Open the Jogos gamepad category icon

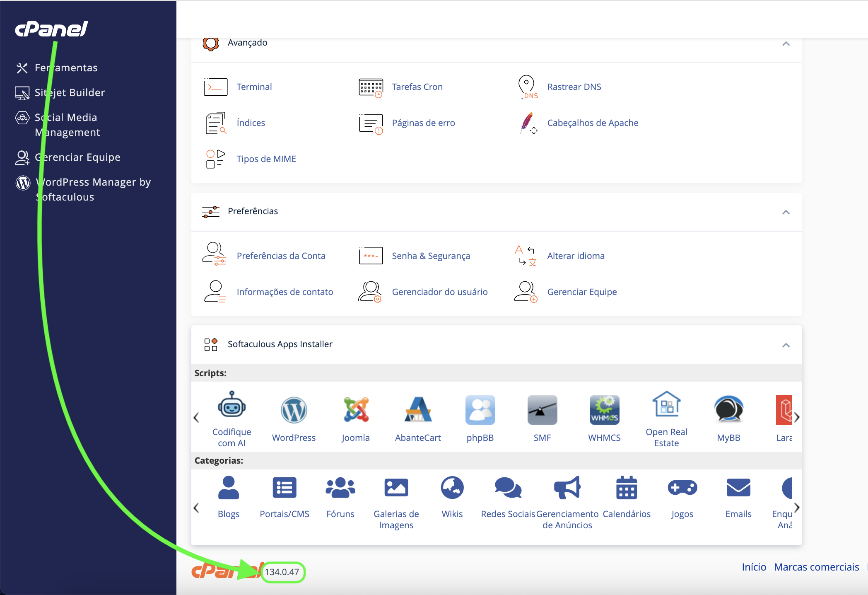682,488
